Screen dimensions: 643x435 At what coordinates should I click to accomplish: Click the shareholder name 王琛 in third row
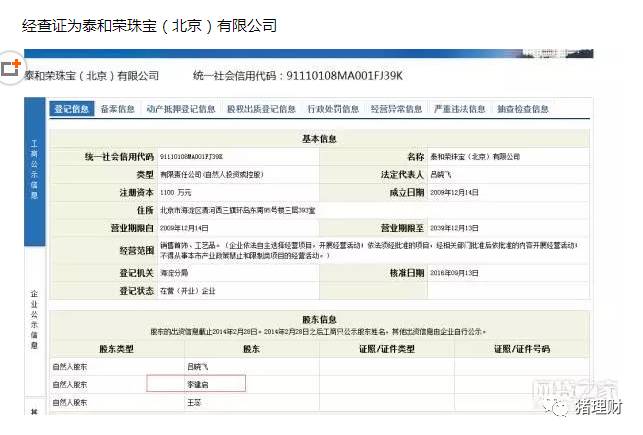click(x=194, y=403)
